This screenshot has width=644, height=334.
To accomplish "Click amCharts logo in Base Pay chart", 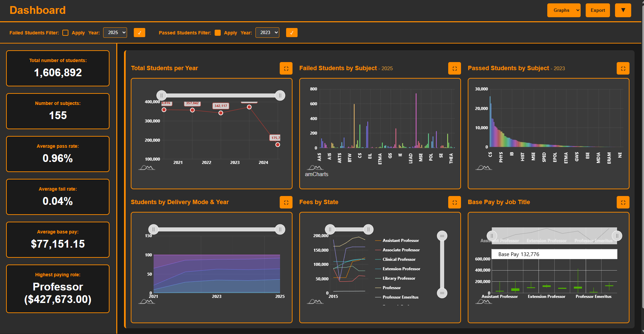I will click(484, 302).
